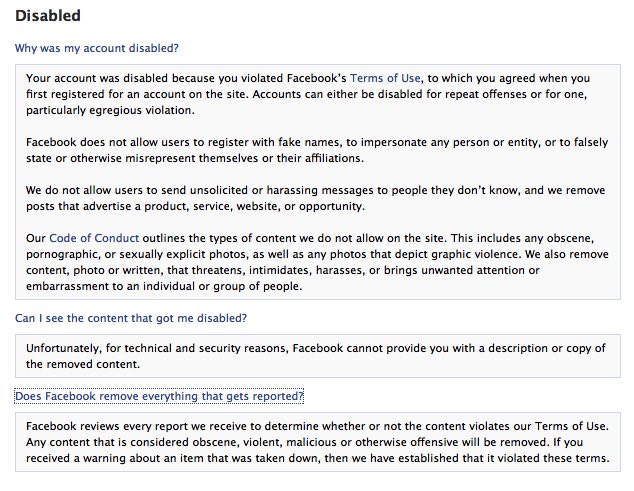The image size is (634, 491).
Task: Open the "Why was my account disabled?" question
Action: click(x=98, y=47)
